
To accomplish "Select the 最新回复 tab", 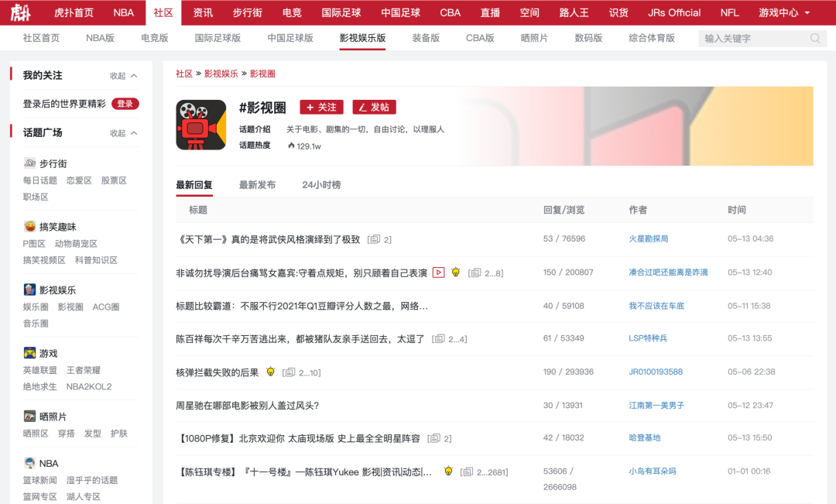I will 194,184.
